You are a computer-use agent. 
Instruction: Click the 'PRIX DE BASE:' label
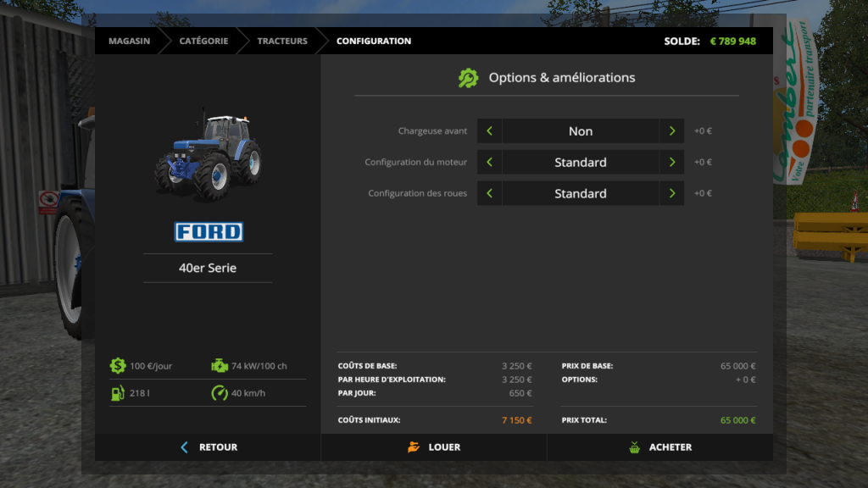tap(587, 366)
